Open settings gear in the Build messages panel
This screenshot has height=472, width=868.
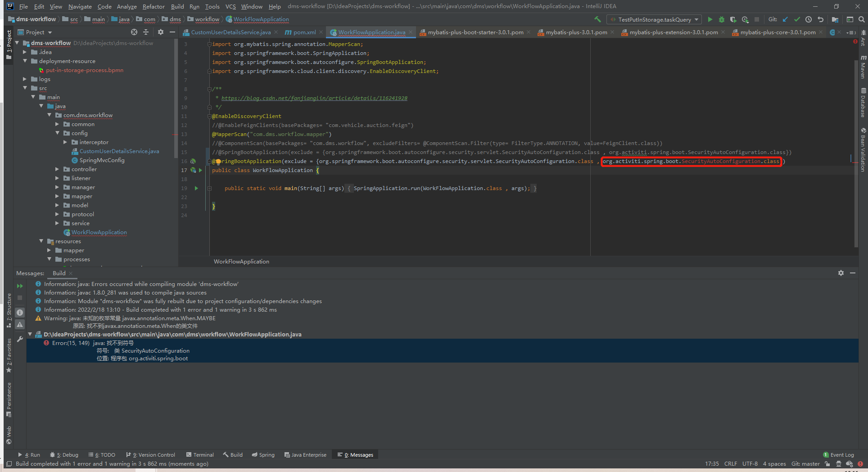coord(841,273)
